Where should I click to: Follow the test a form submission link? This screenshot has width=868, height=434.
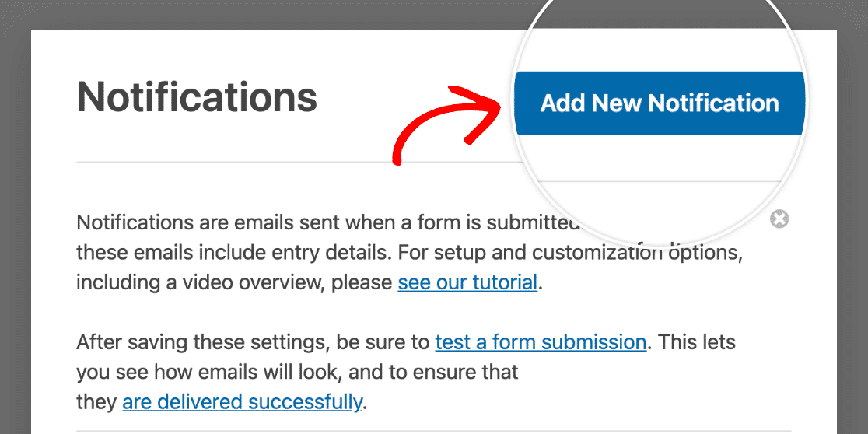click(541, 342)
